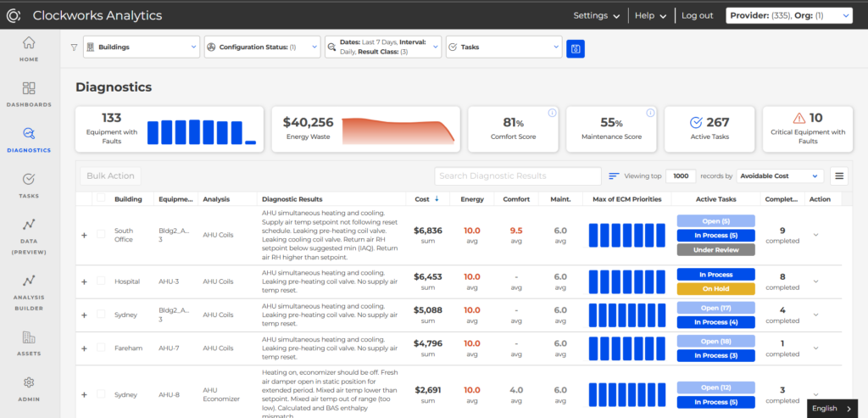The width and height of the screenshot is (868, 418).
Task: Click Open (17) tasks badge
Action: [x=715, y=308]
